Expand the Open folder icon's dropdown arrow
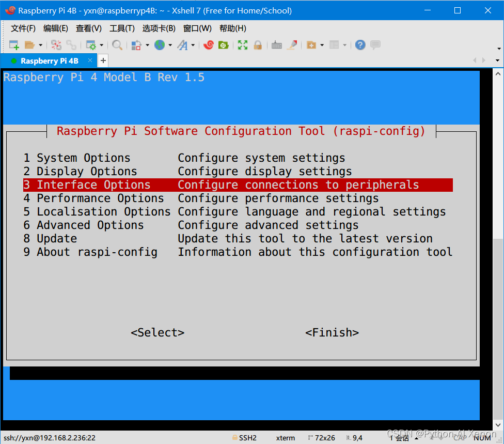504x444 pixels. pos(40,45)
